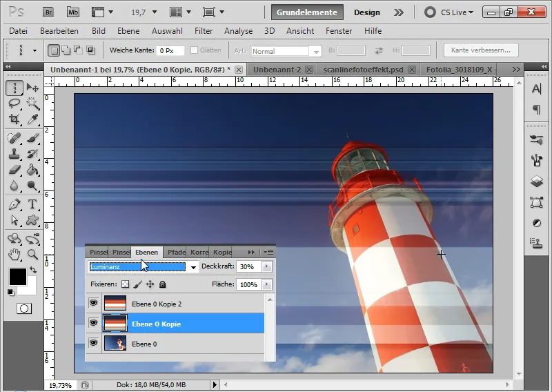Select the Hand tool
This screenshot has width=552, height=392.
coord(14,254)
